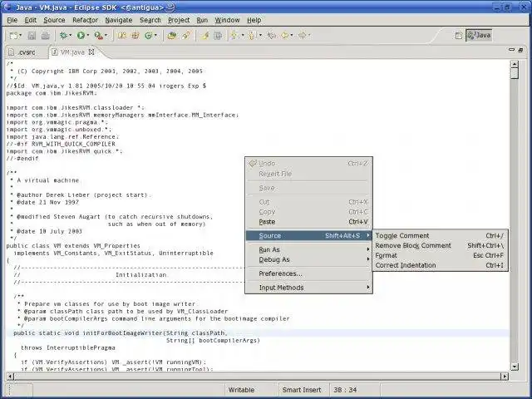Click the Search flashlight icon

[x=186, y=35]
